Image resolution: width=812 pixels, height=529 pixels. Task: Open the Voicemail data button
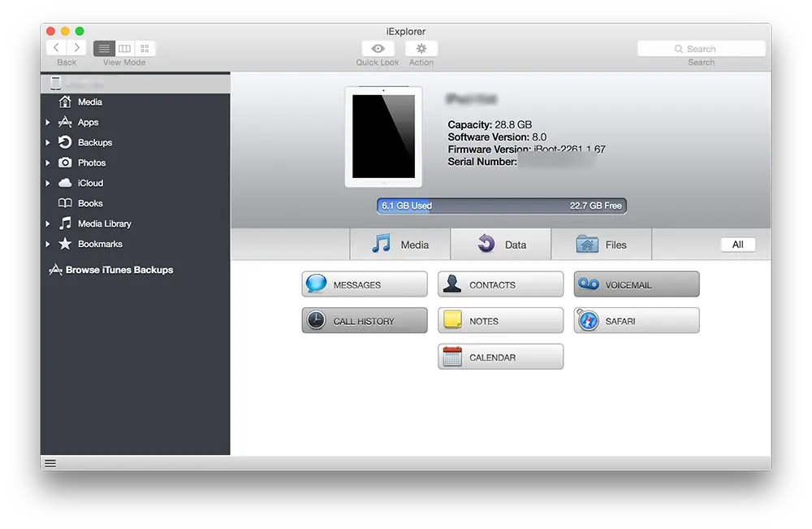[x=637, y=284]
